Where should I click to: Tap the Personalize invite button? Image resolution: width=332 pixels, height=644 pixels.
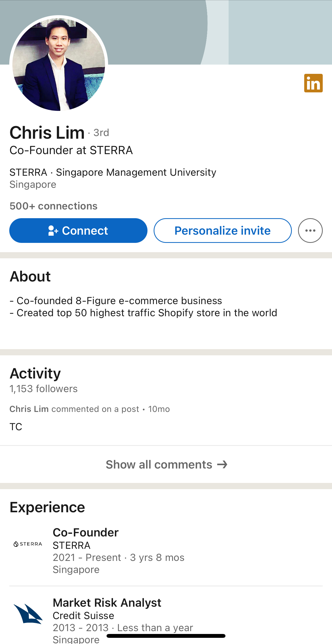pos(223,231)
